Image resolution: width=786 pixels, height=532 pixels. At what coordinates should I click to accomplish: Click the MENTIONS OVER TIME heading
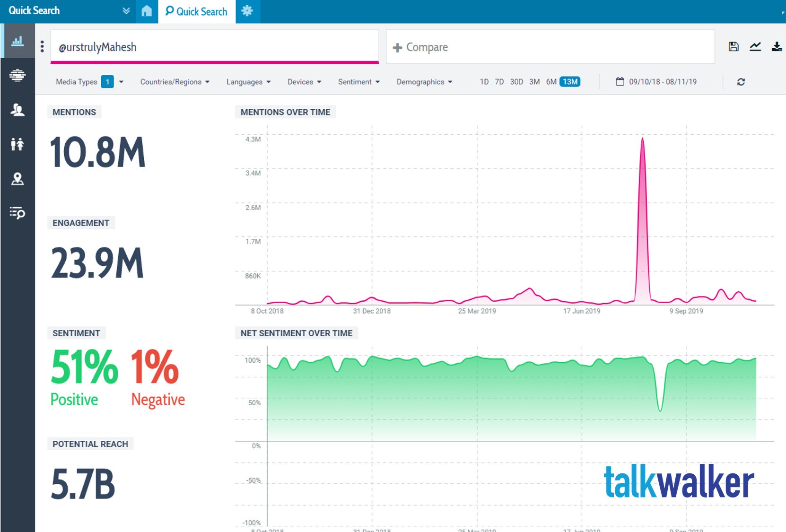pyautogui.click(x=285, y=112)
